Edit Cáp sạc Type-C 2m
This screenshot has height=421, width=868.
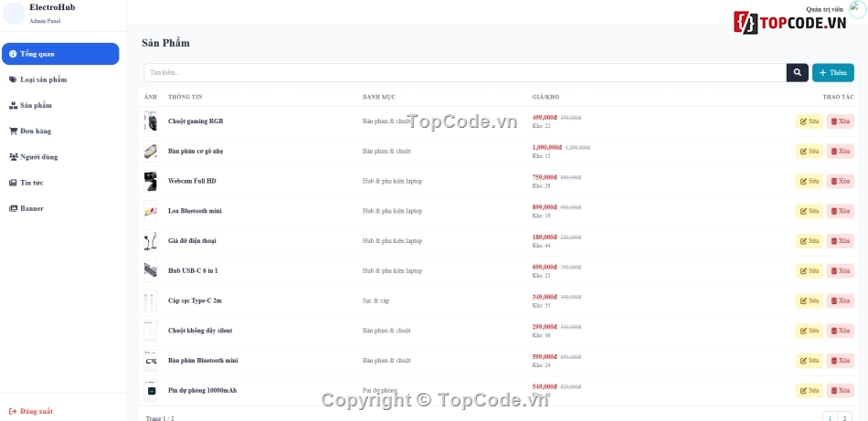click(x=810, y=301)
